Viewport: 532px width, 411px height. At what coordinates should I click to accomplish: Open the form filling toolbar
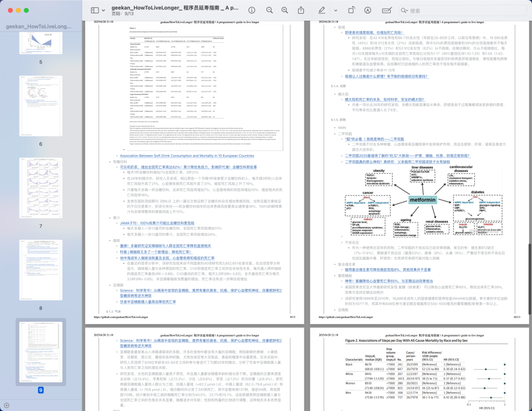pos(387,10)
